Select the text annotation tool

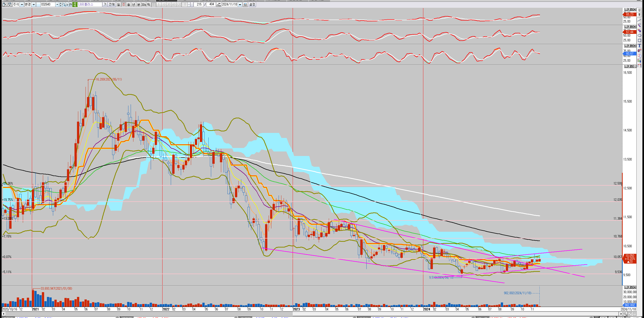pos(639,45)
